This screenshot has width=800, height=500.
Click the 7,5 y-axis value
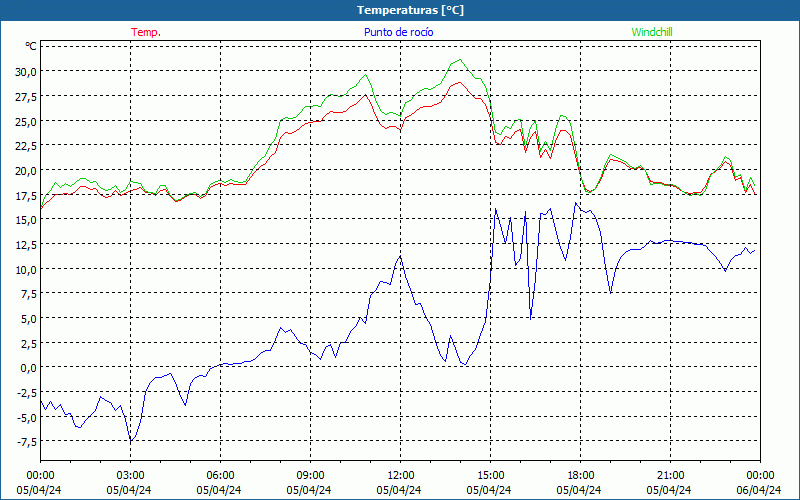(x=28, y=293)
